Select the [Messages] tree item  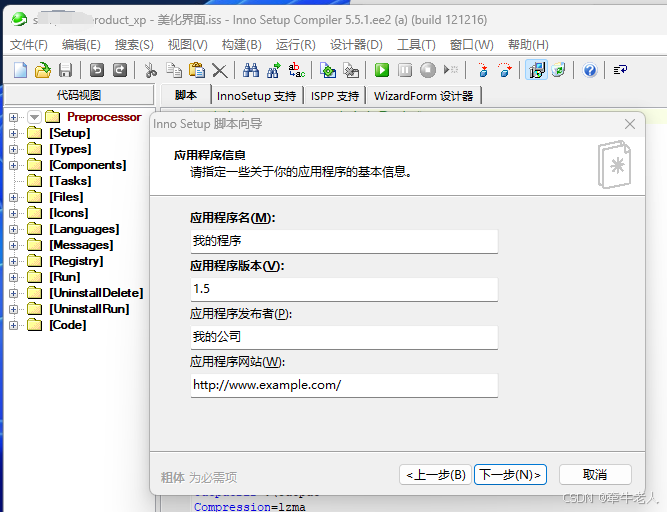coord(81,245)
